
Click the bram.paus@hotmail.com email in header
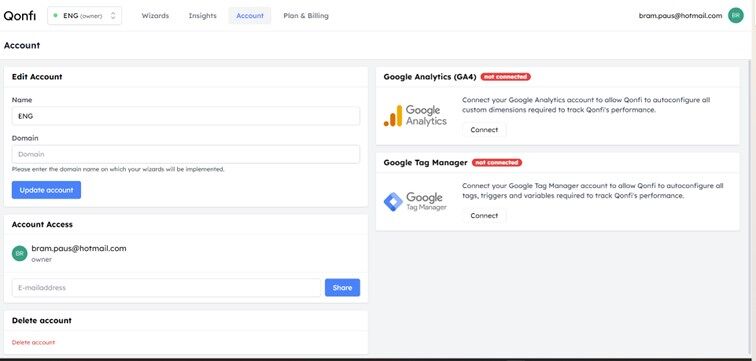pos(680,15)
